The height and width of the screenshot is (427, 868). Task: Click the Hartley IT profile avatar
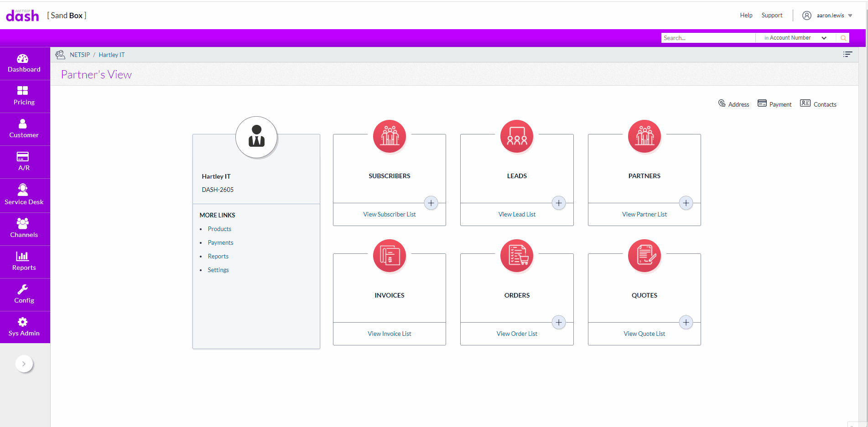pyautogui.click(x=256, y=137)
